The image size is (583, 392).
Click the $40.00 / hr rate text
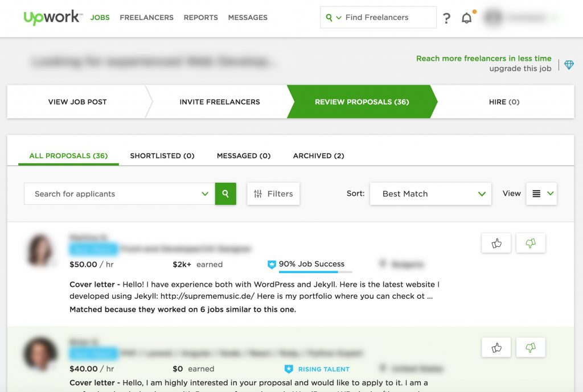point(92,369)
